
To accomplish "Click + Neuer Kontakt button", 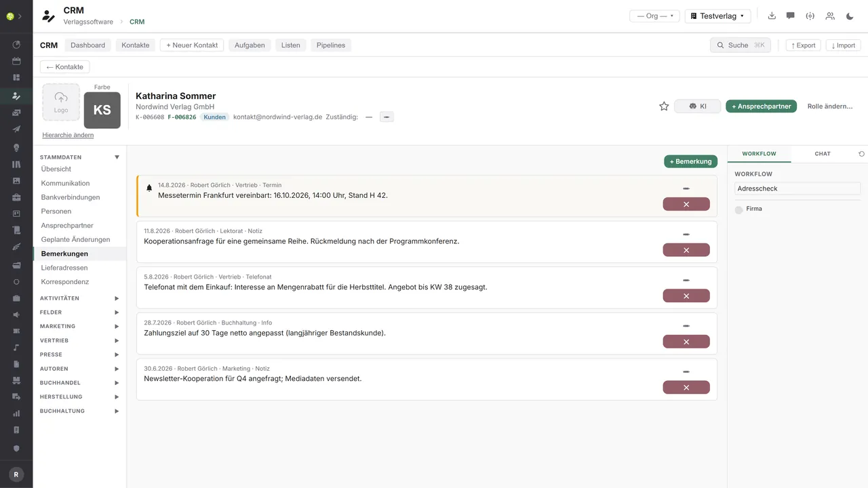I will [x=192, y=45].
